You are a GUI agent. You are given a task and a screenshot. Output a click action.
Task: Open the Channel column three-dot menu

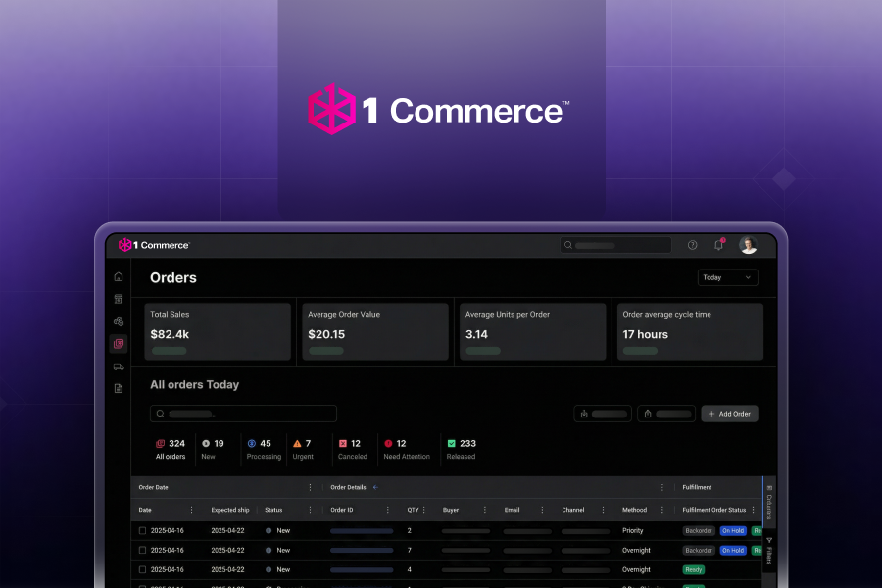pos(603,510)
